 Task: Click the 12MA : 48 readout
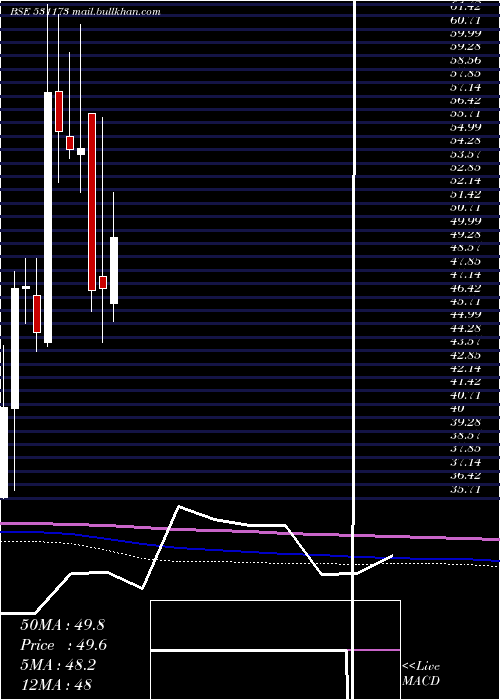(x=56, y=684)
